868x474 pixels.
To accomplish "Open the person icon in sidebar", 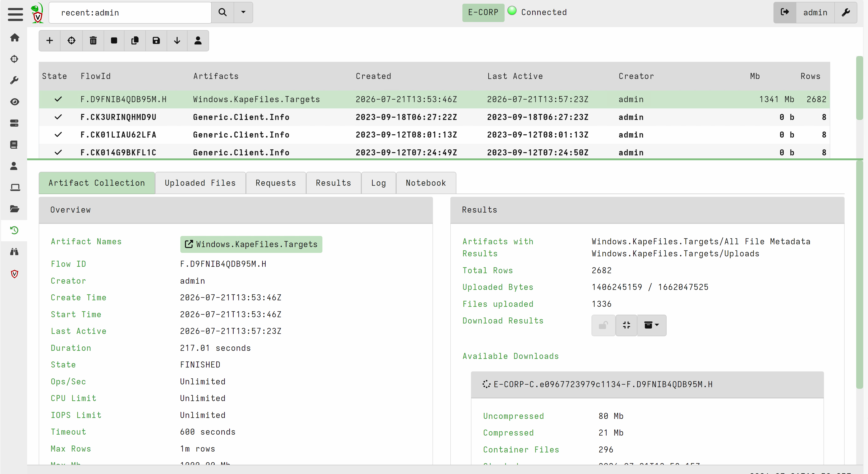I will point(14,166).
